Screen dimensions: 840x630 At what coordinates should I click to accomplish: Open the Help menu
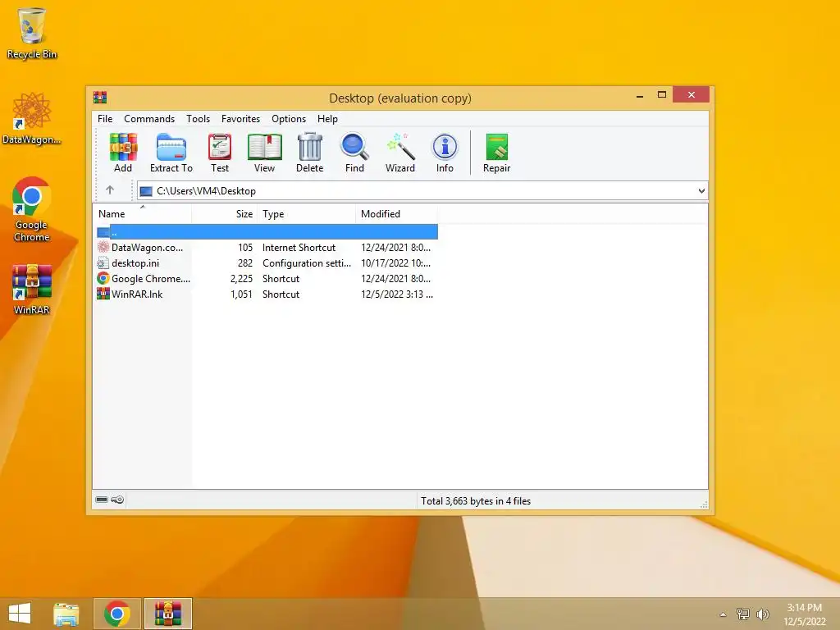tap(327, 119)
